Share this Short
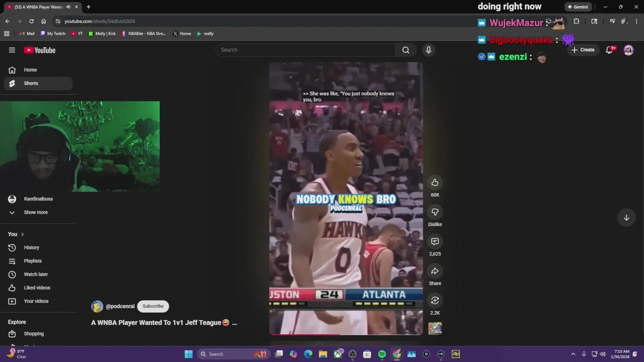 [435, 271]
